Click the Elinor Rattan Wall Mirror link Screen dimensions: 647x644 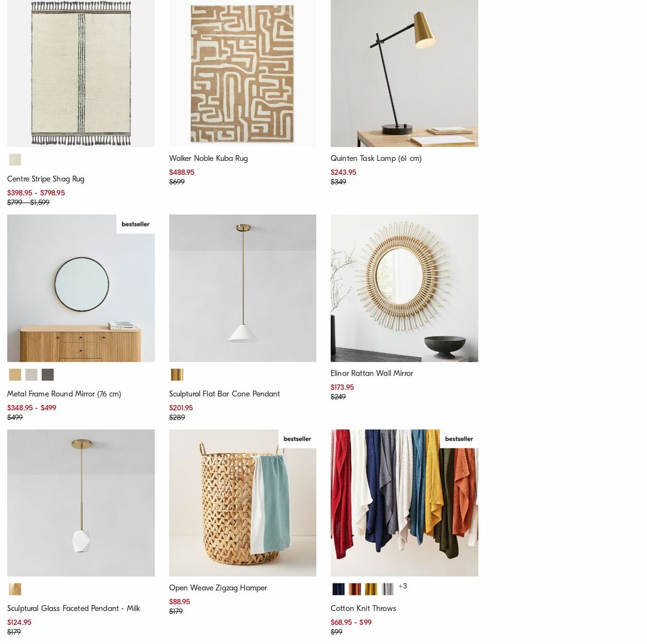point(372,373)
